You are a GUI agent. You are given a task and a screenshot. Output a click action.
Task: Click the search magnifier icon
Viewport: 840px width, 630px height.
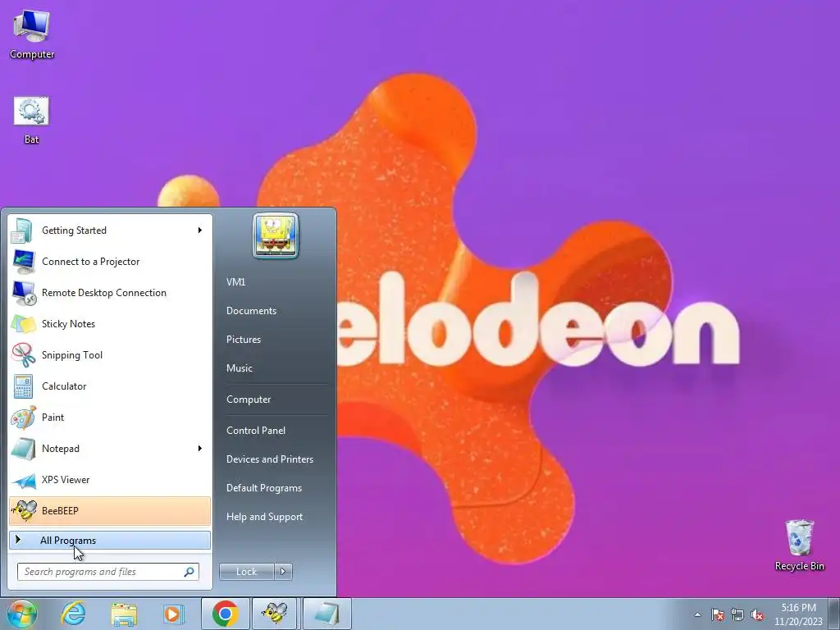click(x=189, y=572)
